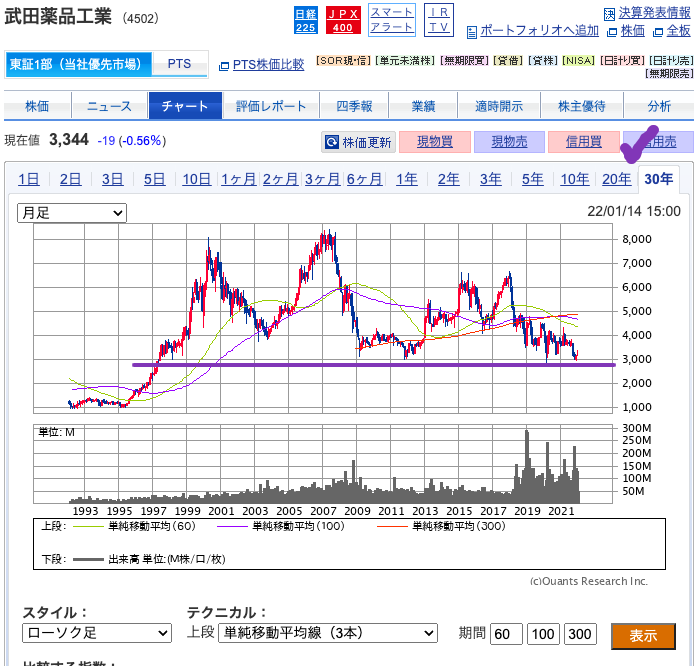The height and width of the screenshot is (666, 699).
Task: Select the チャート tab
Action: (x=185, y=106)
